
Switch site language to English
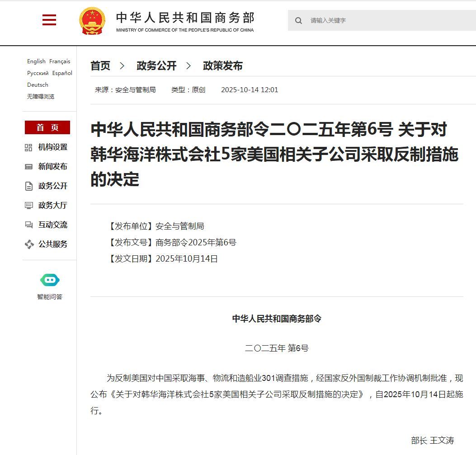pos(36,61)
